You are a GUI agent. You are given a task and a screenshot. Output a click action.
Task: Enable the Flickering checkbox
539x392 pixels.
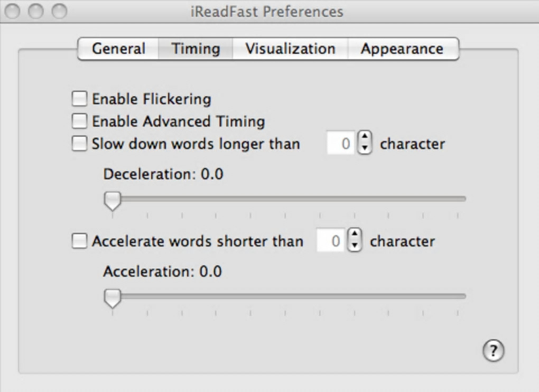click(79, 99)
